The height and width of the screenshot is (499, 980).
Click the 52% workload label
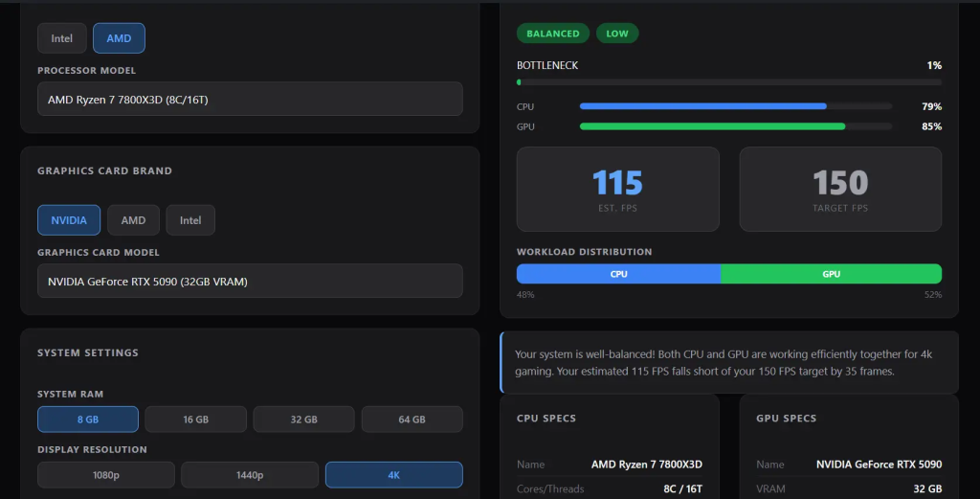933,295
